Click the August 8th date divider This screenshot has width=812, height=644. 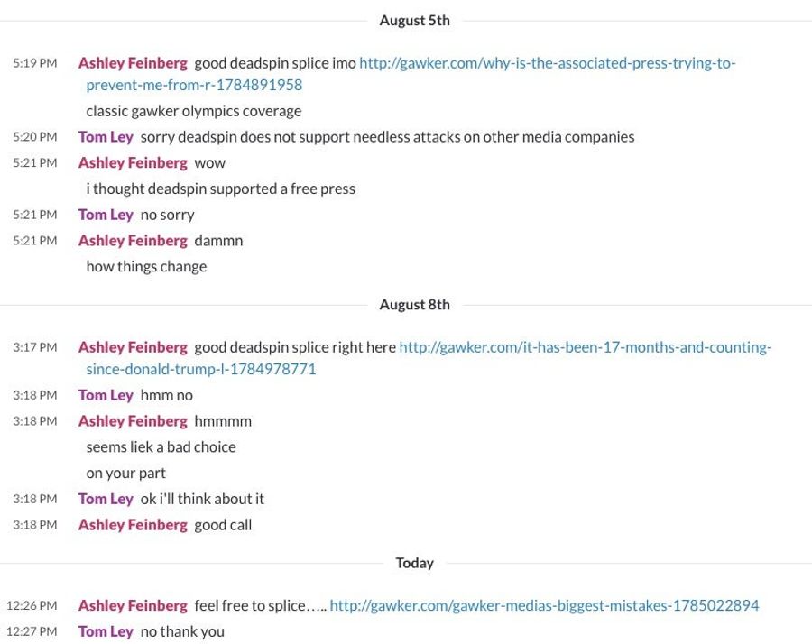[414, 305]
